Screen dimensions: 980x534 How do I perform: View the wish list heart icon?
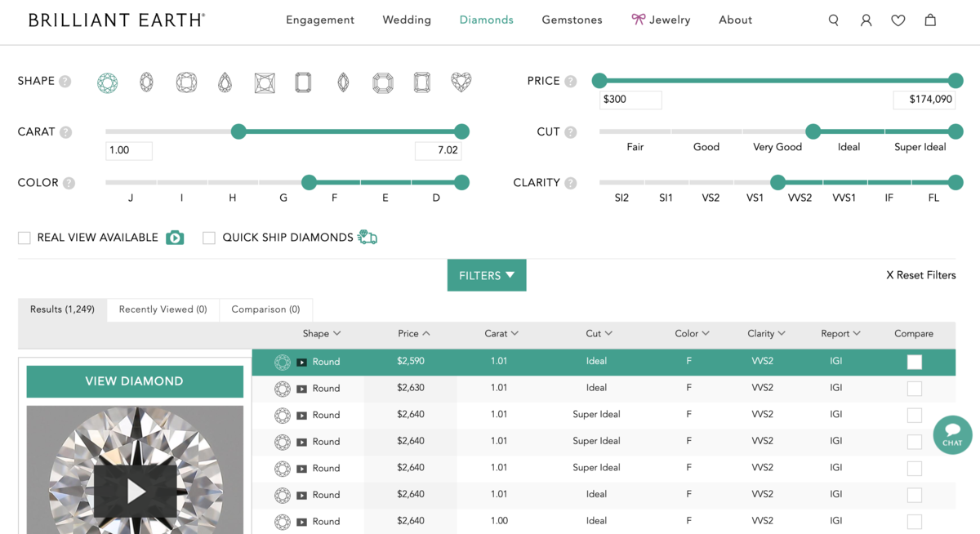click(x=898, y=20)
